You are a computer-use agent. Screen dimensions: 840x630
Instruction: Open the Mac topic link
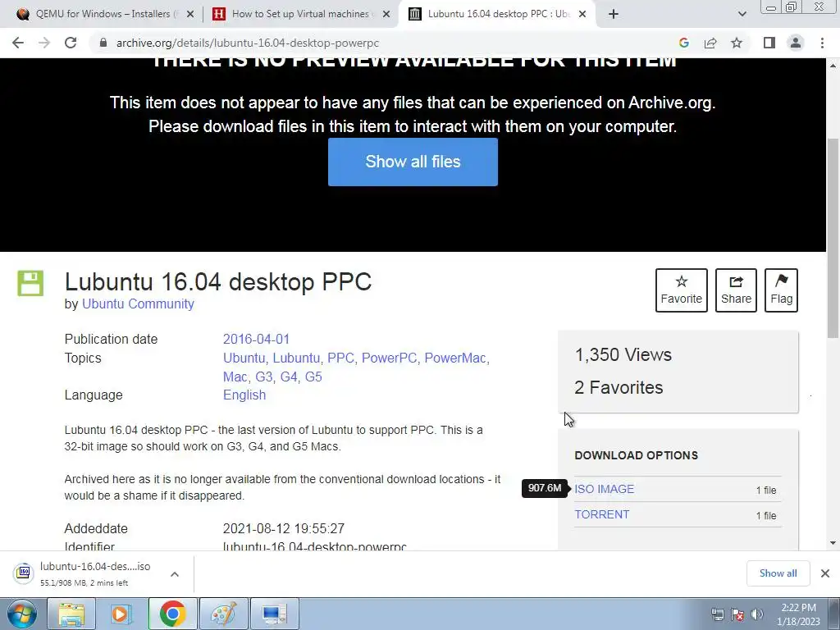coord(235,377)
